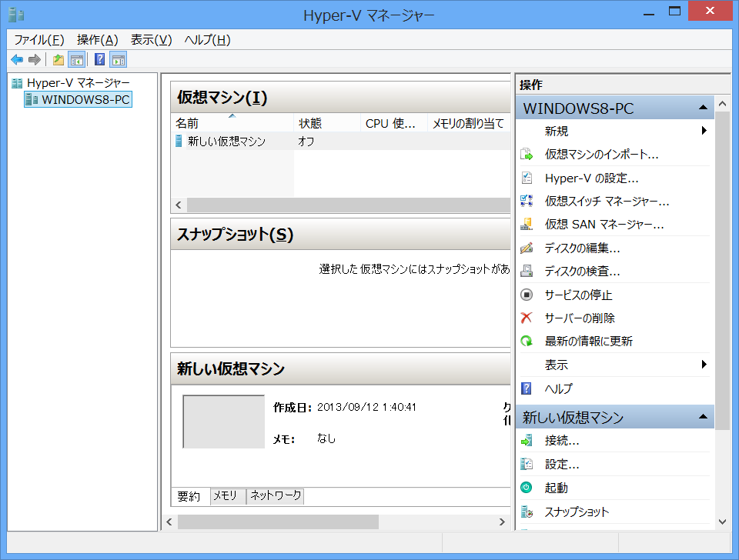Click the Virtual SAN Manager icon

(527, 224)
